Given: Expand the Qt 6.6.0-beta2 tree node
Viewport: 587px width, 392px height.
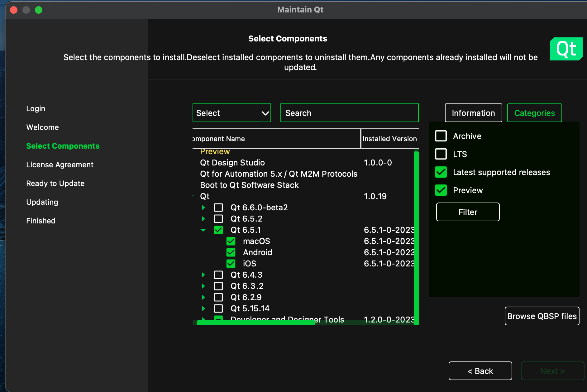Looking at the screenshot, I should (x=203, y=208).
